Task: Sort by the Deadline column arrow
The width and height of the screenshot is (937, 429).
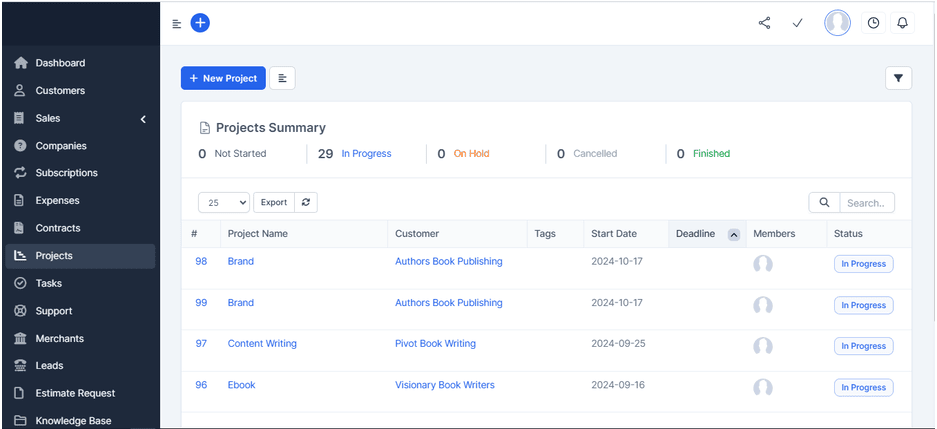Action: [733, 235]
